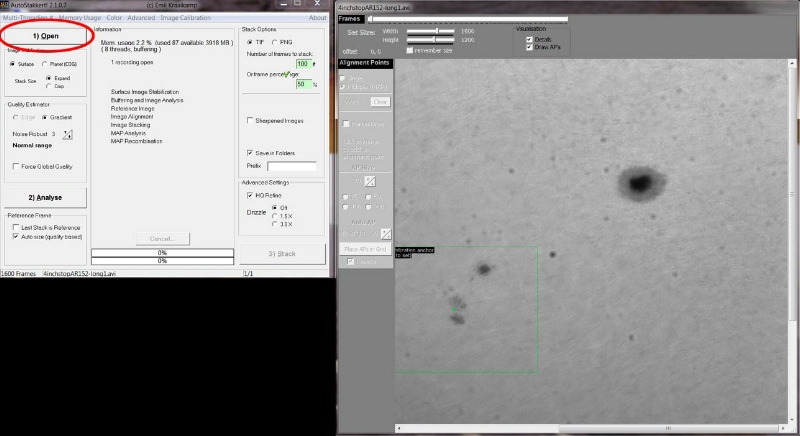This screenshot has height=436, width=800.
Task: Click the AP Size adjustment icon
Action: pos(369,181)
